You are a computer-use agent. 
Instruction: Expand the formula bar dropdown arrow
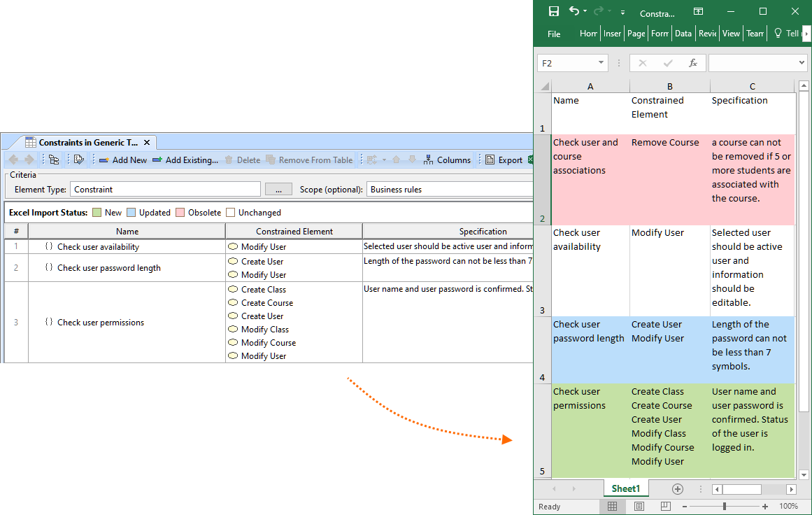(x=802, y=63)
